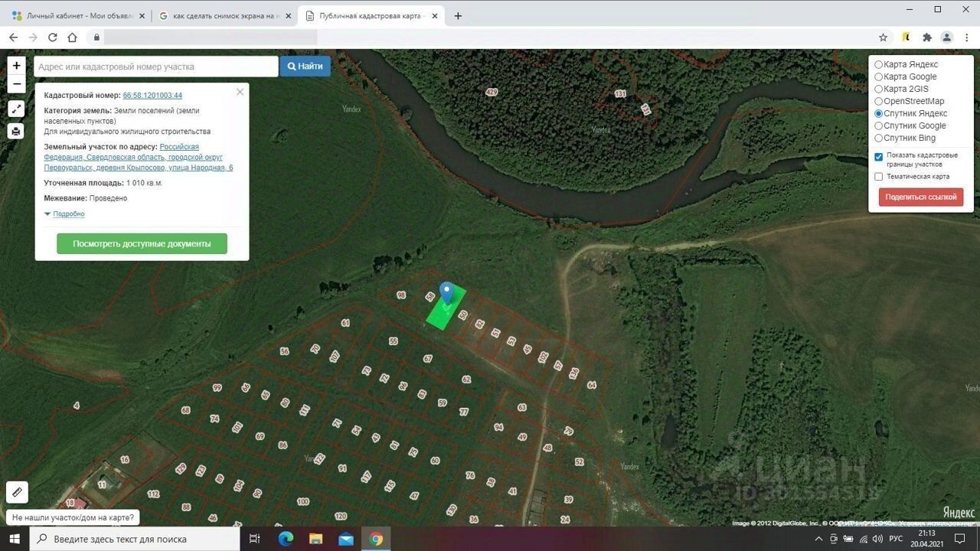The width and height of the screenshot is (980, 551).
Task: Click the 'Найти' search button
Action: [x=305, y=67]
